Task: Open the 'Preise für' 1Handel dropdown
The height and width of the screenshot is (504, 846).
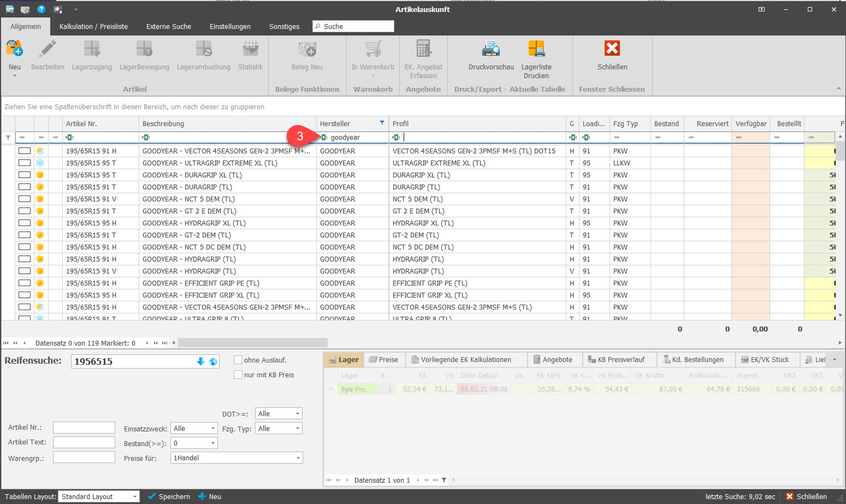Action: [298, 458]
